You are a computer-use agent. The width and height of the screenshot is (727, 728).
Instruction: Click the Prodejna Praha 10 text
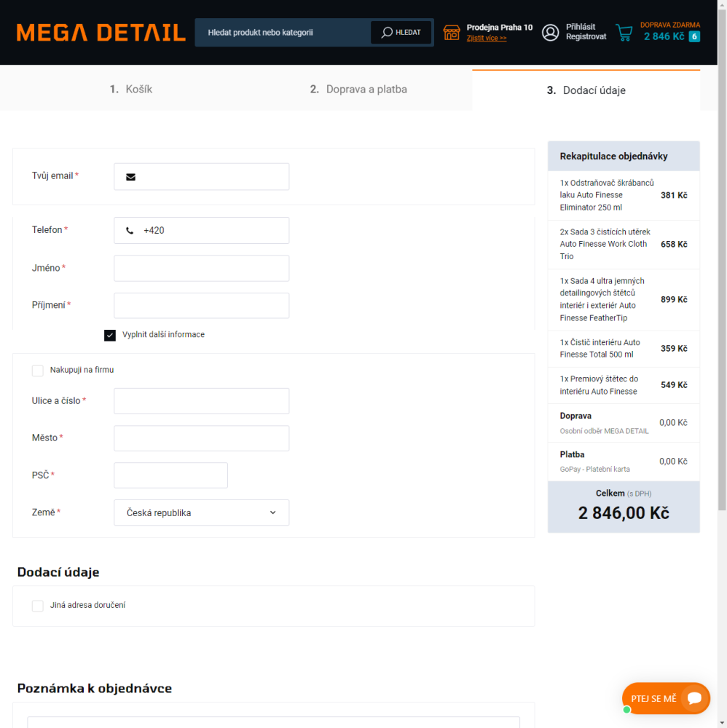click(x=500, y=28)
